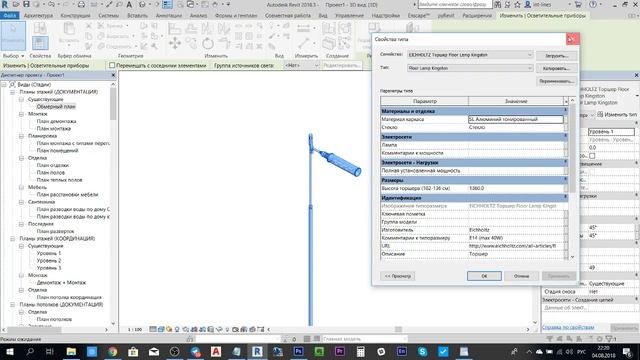
Task: Collapse 'Электросети - Нагрузки' parameter group
Action: point(565,162)
